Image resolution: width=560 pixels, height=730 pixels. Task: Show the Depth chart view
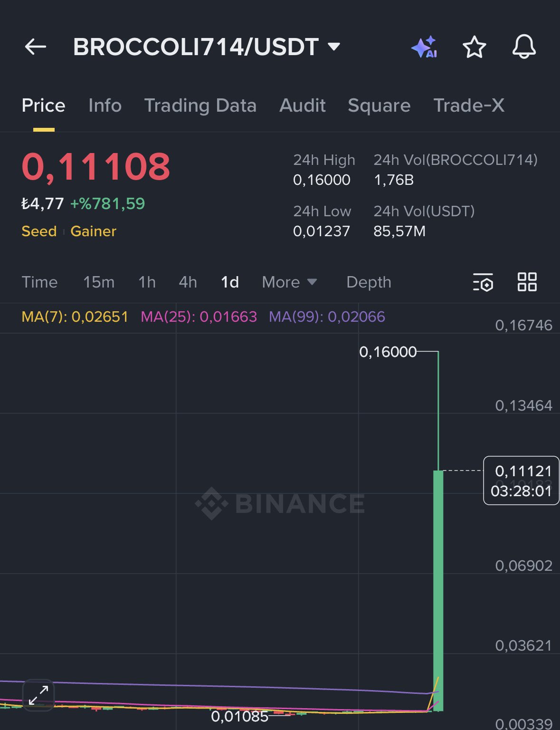tap(369, 282)
